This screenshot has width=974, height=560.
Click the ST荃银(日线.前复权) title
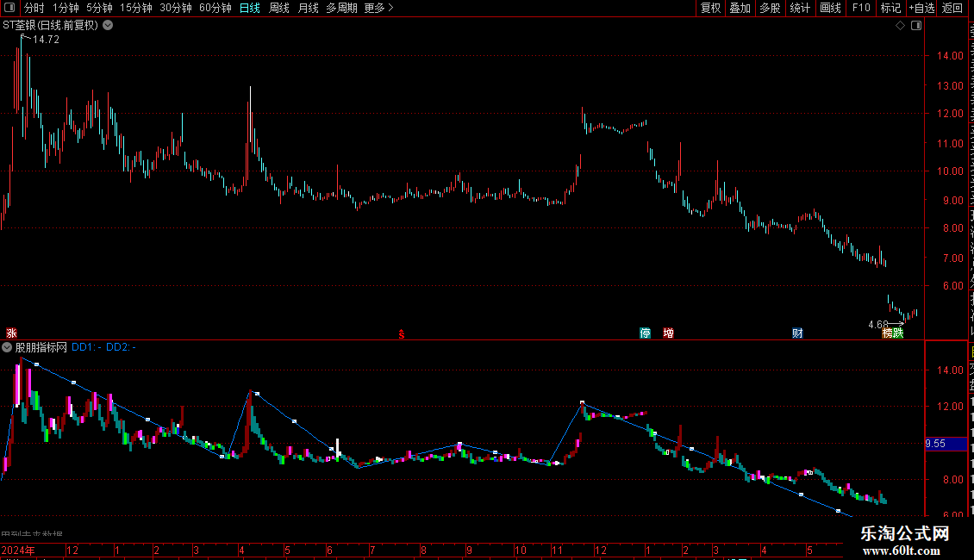point(50,26)
